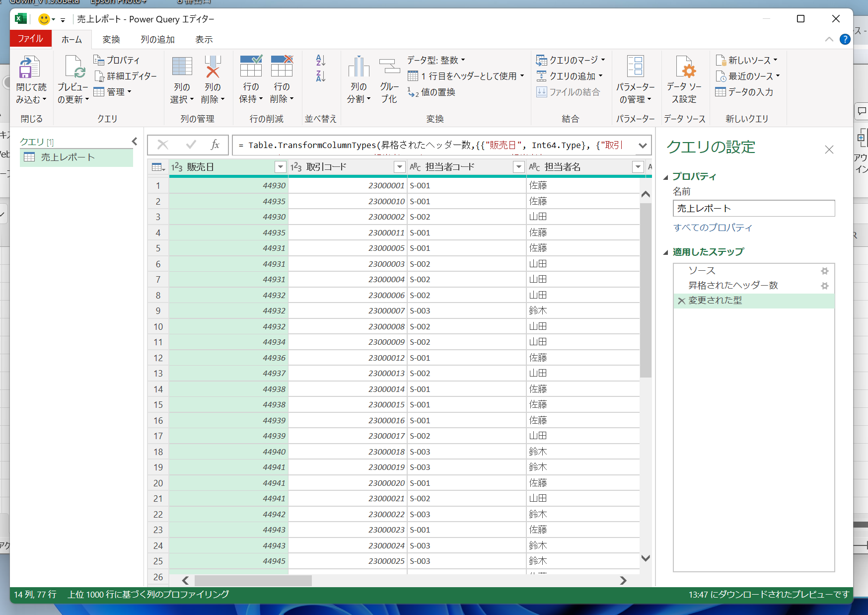Click Enter Data (データの入力)
The height and width of the screenshot is (615, 868).
[744, 92]
